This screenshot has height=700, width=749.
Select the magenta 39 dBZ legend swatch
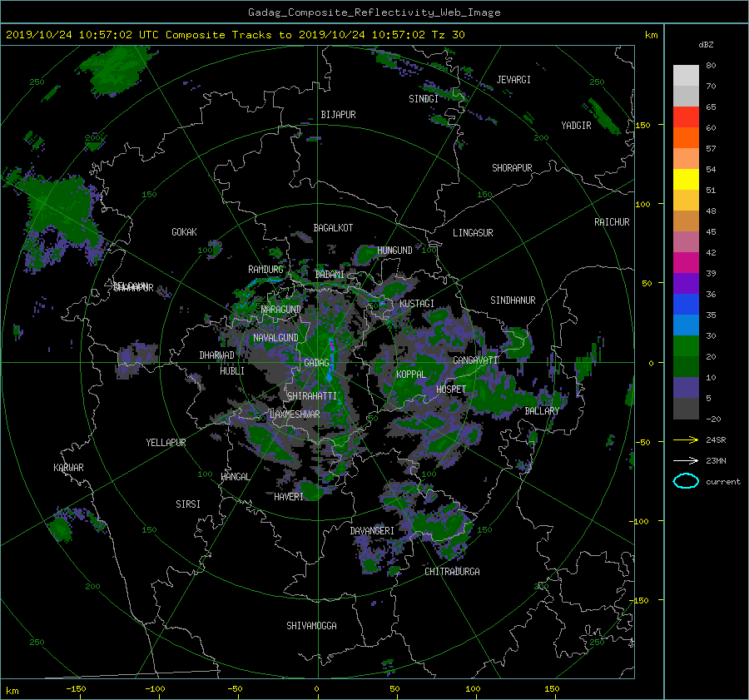686,263
